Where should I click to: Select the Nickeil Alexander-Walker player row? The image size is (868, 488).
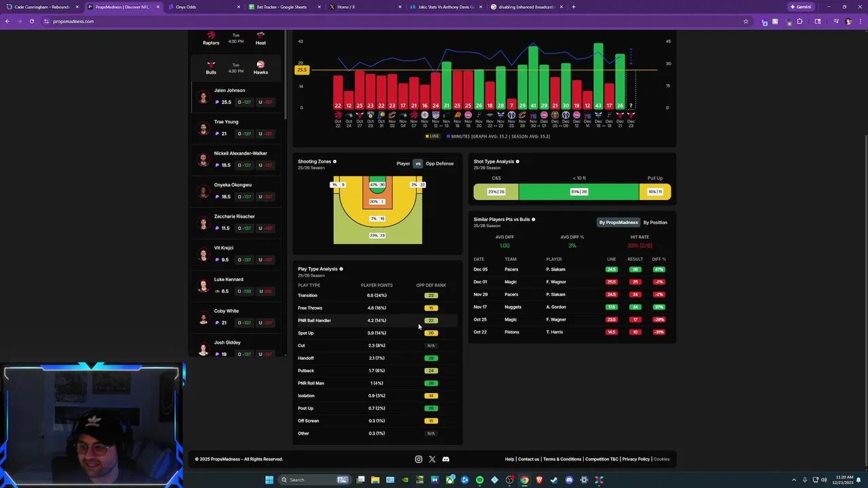pos(236,159)
